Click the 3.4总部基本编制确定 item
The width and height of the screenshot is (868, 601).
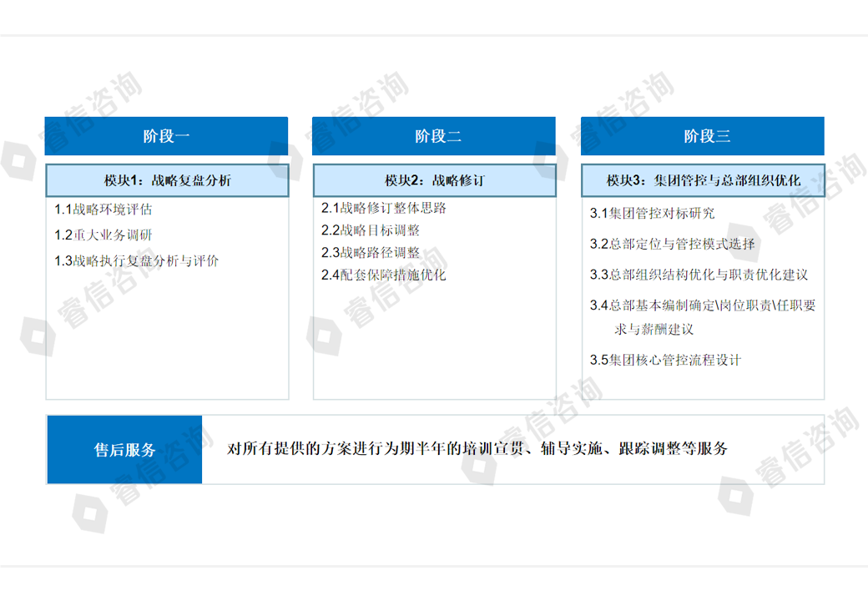702,306
